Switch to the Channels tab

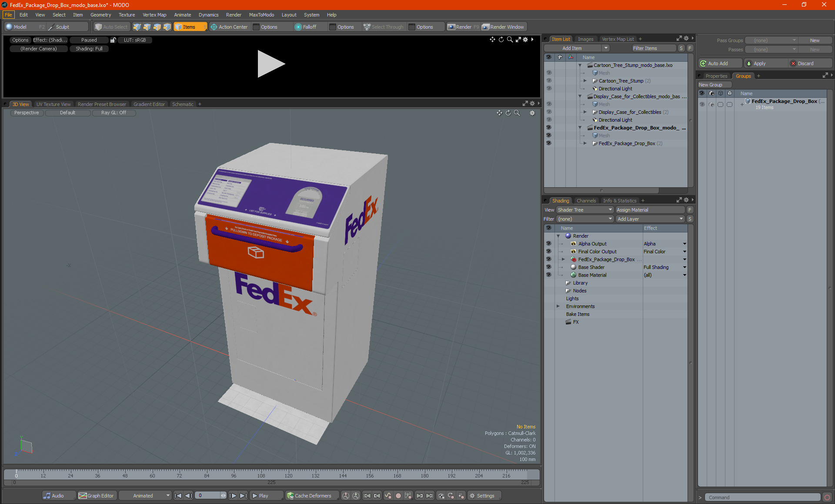pos(586,201)
